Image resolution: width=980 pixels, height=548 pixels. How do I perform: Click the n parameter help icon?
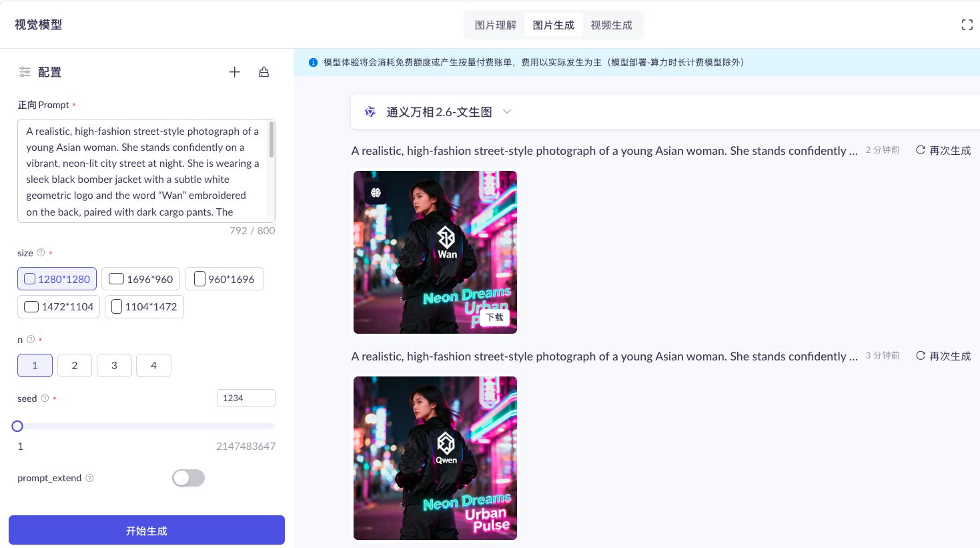[x=31, y=340]
